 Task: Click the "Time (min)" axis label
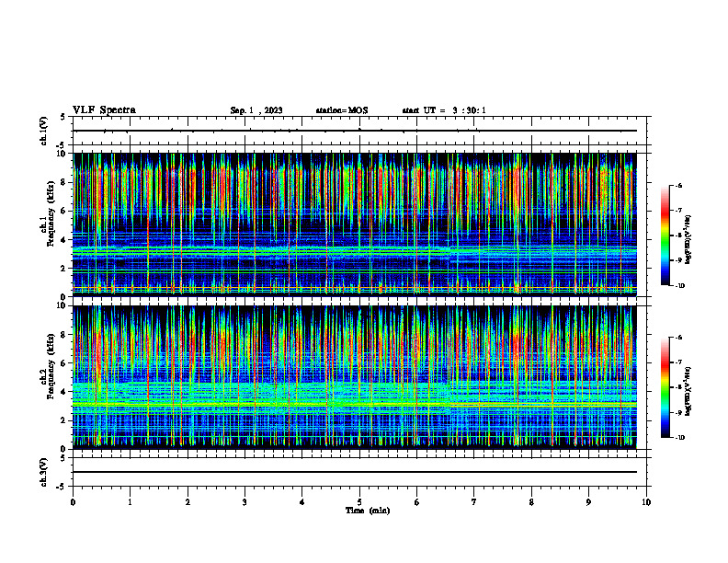pos(368,511)
